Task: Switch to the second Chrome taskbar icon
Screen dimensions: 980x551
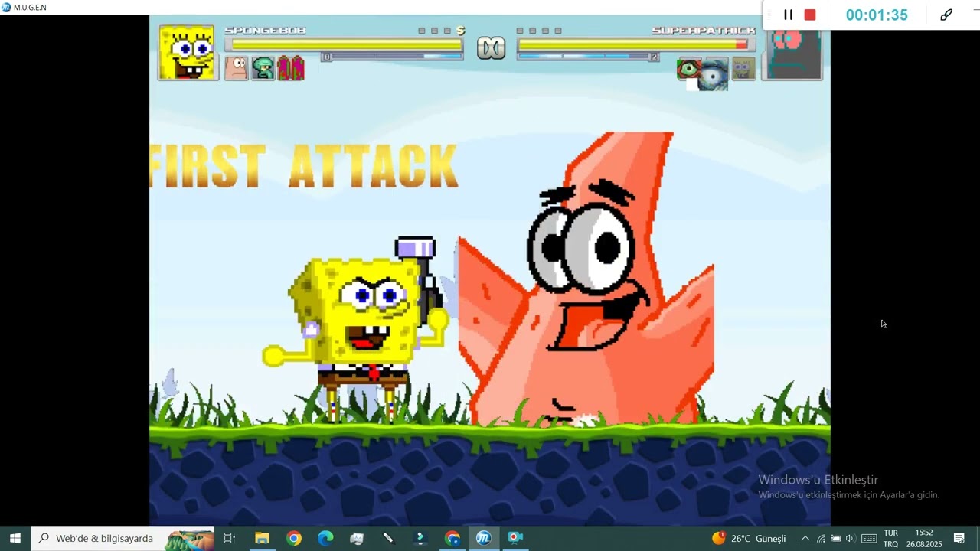Action: tap(452, 538)
